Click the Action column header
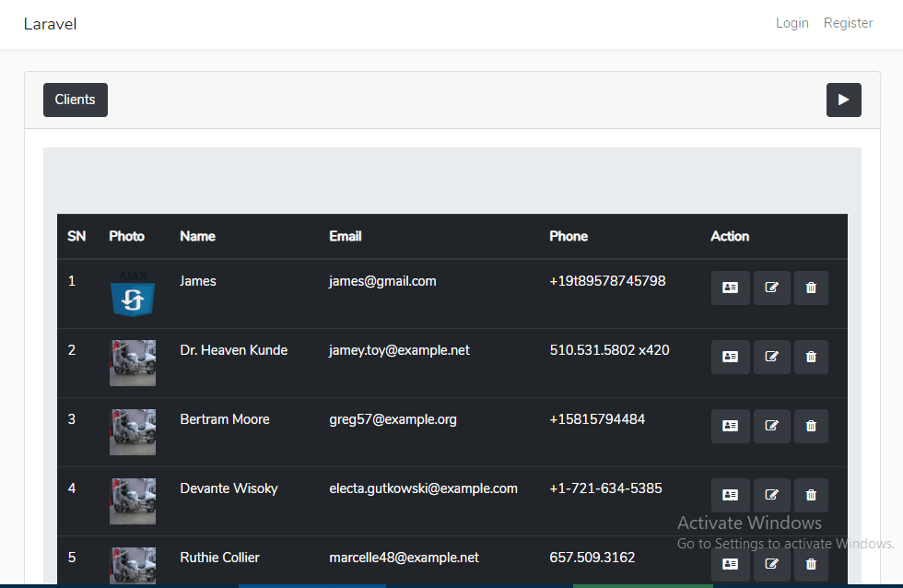The width and height of the screenshot is (903, 588). tap(730, 236)
